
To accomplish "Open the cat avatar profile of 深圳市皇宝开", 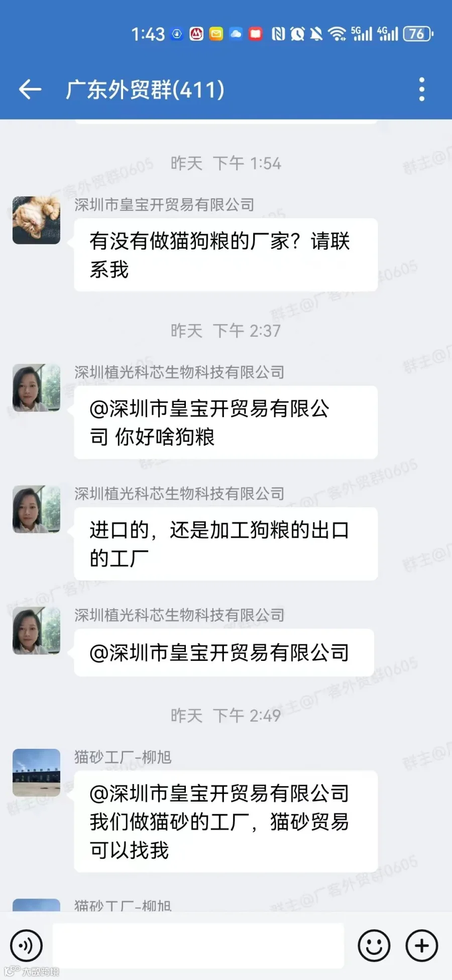I will 36,220.
